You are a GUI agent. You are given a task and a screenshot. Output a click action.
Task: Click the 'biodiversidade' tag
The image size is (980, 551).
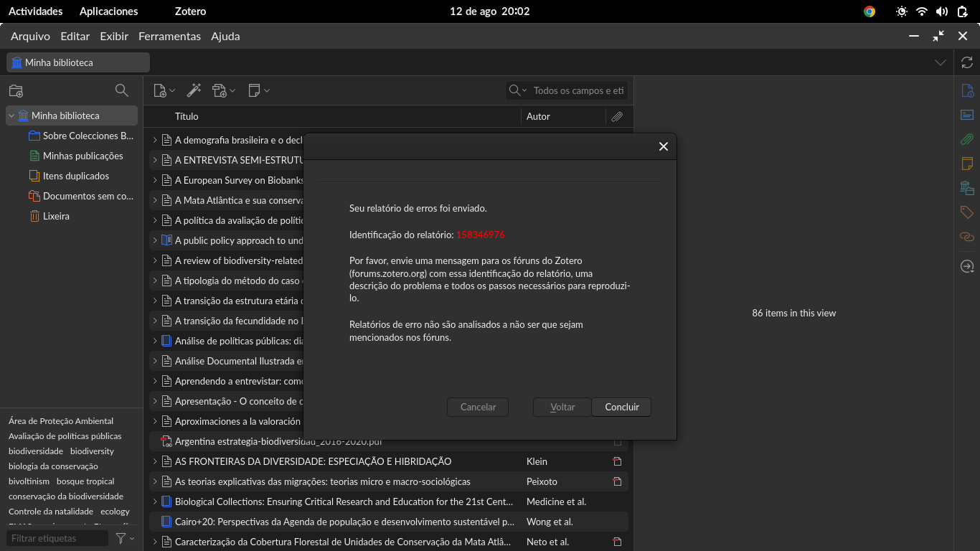[x=36, y=451]
